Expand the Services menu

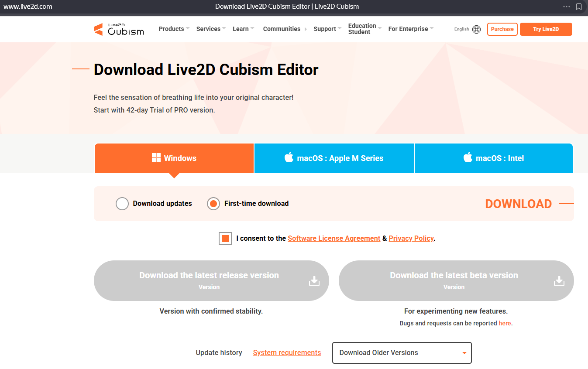click(x=211, y=29)
